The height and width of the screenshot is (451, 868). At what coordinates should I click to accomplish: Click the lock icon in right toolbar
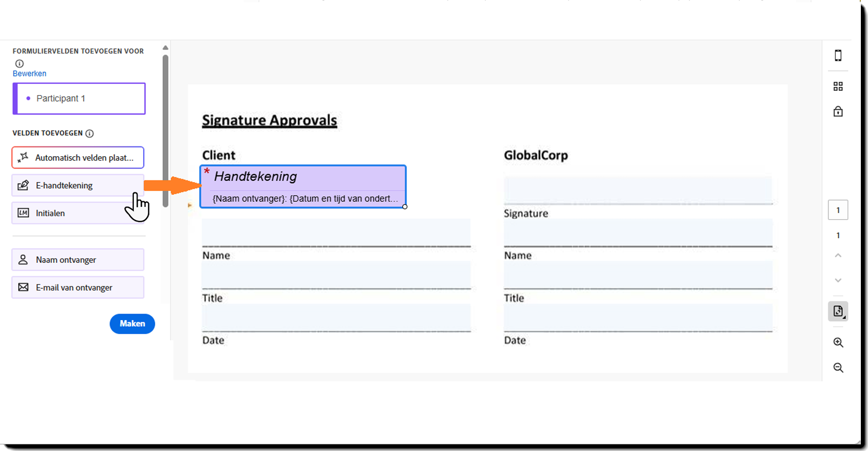(x=838, y=112)
